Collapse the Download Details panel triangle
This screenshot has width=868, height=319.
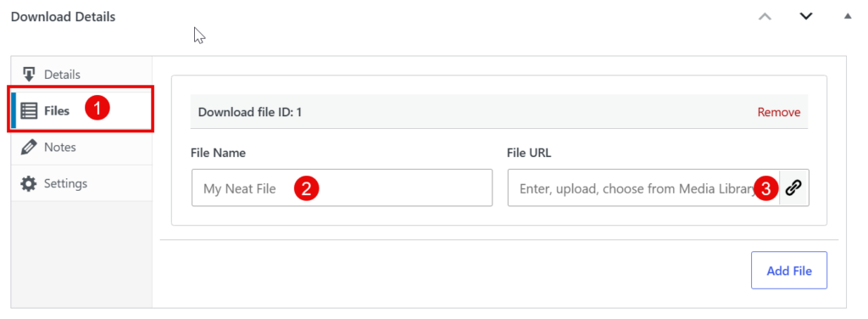(848, 16)
